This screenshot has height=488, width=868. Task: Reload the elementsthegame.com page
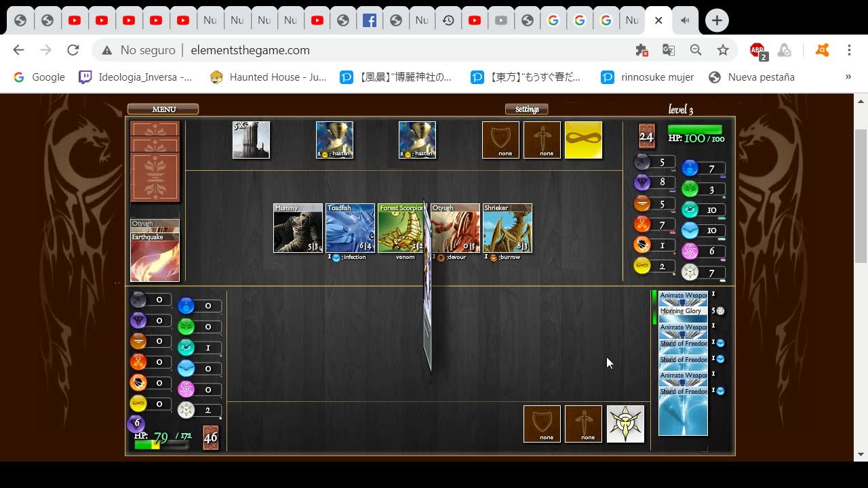(x=73, y=50)
